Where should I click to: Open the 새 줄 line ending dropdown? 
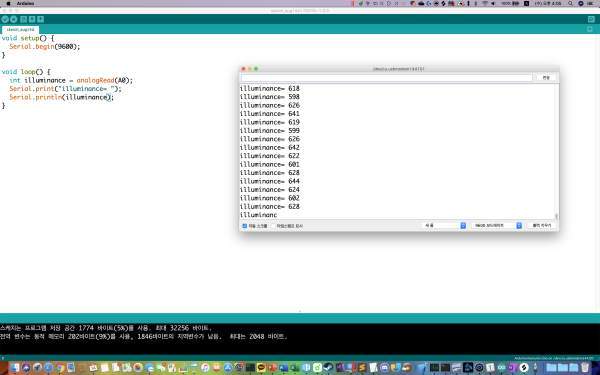pos(445,225)
